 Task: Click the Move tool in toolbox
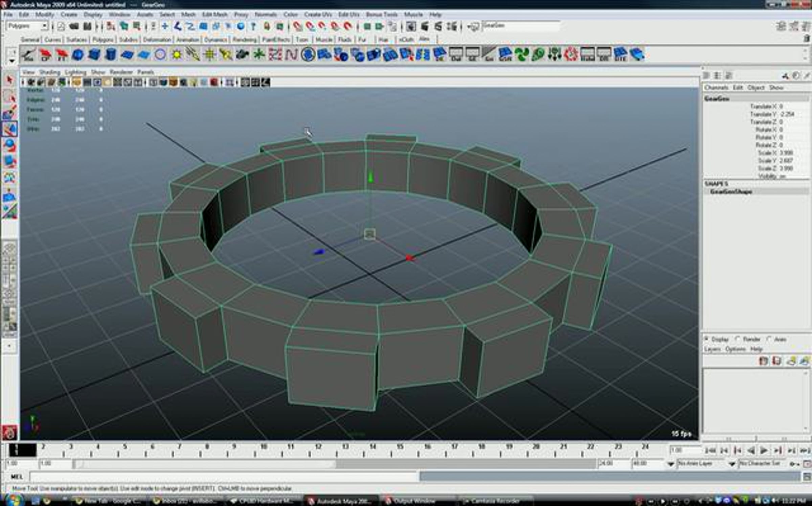tap(9, 129)
